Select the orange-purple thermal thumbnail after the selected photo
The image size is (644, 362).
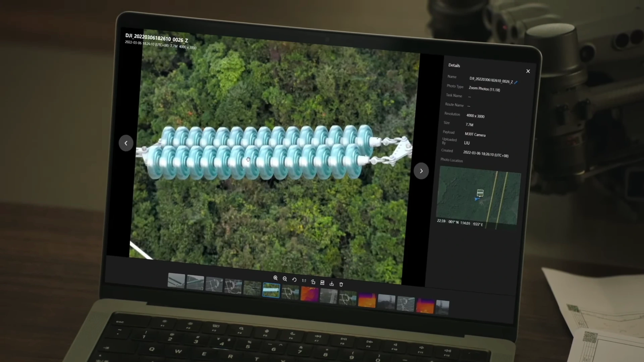(309, 294)
